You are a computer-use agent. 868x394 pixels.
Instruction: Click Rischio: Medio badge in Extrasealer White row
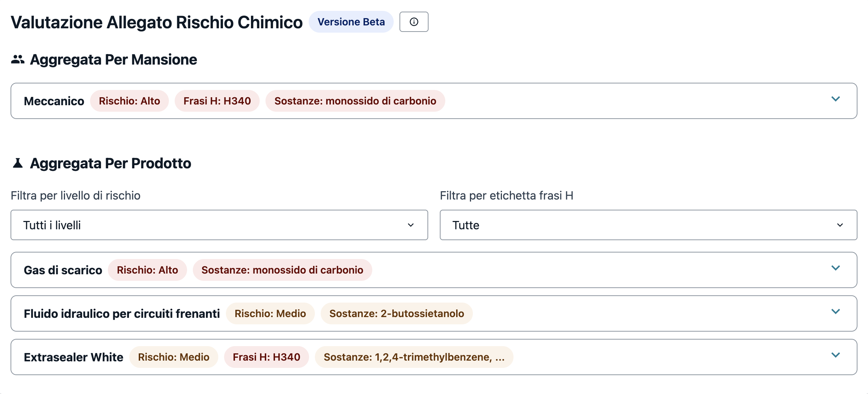174,357
